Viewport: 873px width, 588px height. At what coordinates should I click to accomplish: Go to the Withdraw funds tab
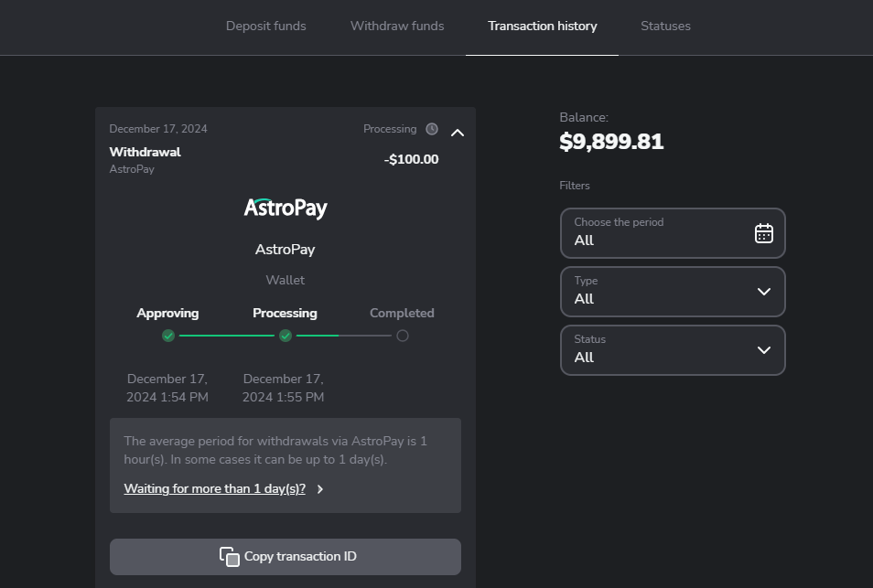[397, 26]
